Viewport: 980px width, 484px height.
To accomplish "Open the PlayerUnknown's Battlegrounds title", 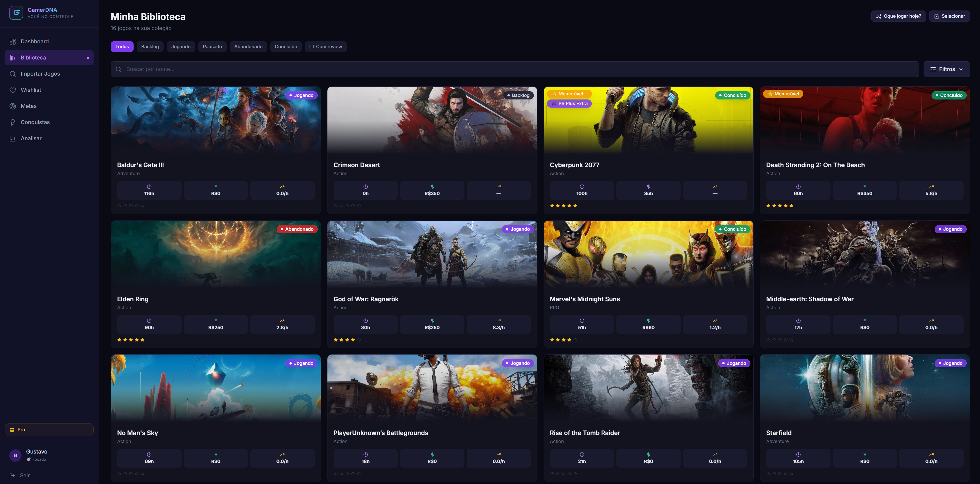I will tap(381, 433).
